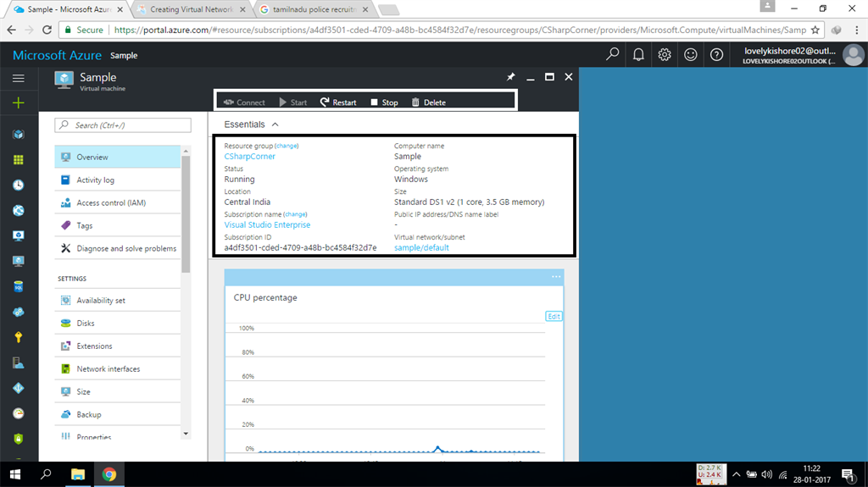Click the browser Reload button

[x=47, y=30]
